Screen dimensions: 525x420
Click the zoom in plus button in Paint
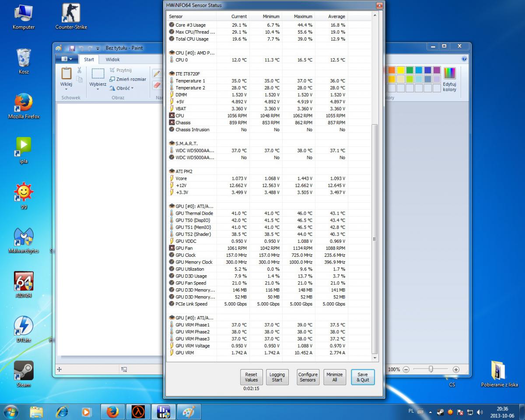(x=456, y=369)
